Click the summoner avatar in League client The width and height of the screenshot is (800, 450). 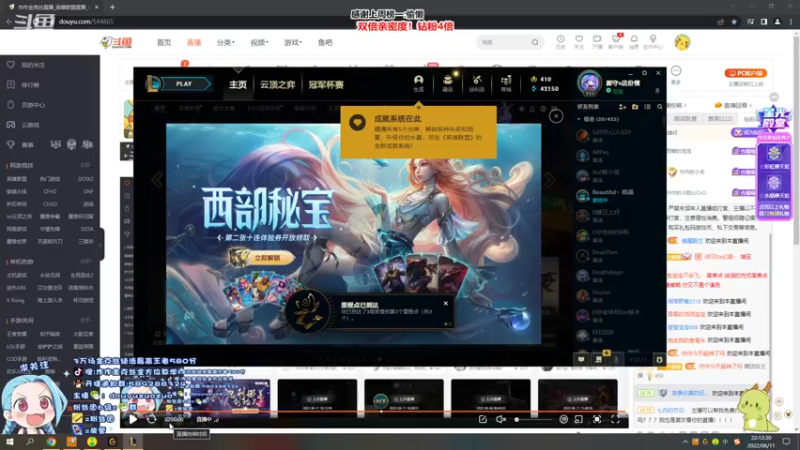[589, 83]
